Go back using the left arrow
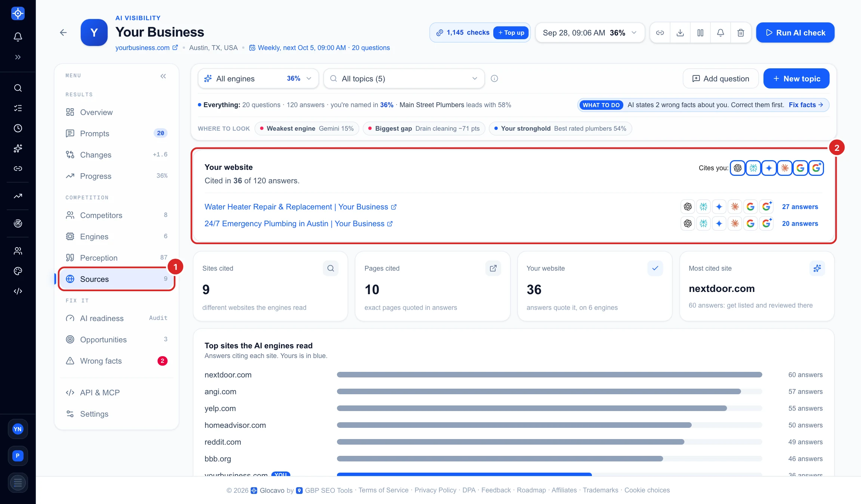Image resolution: width=861 pixels, height=504 pixels. click(x=63, y=32)
